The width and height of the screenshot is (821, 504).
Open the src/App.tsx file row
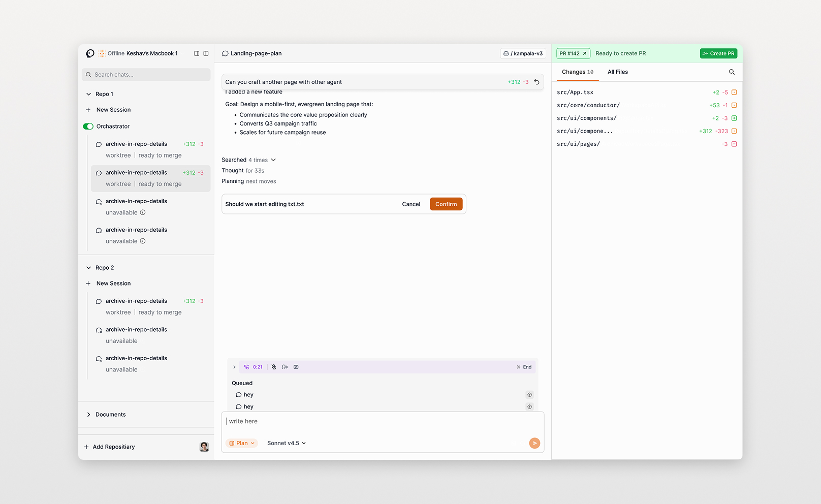647,92
